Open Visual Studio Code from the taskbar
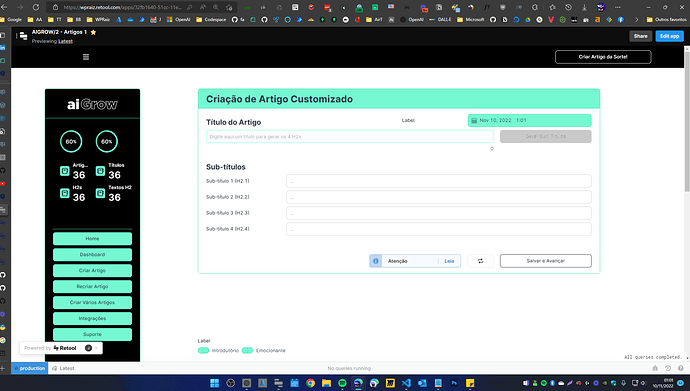The width and height of the screenshot is (690, 391). [x=406, y=383]
